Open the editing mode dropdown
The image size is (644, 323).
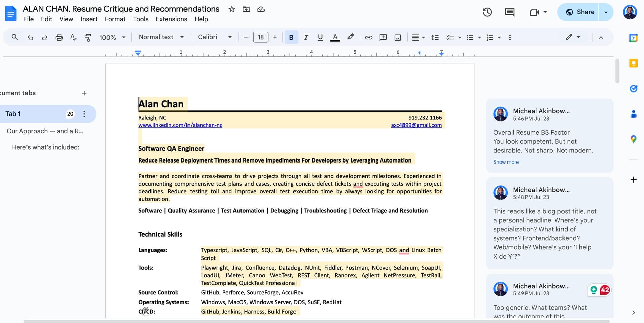point(573,37)
